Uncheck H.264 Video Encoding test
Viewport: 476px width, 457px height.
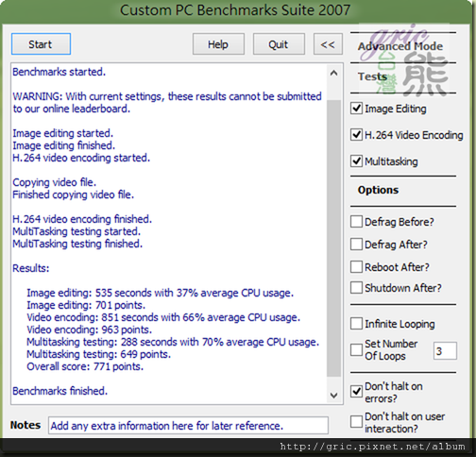tap(356, 135)
